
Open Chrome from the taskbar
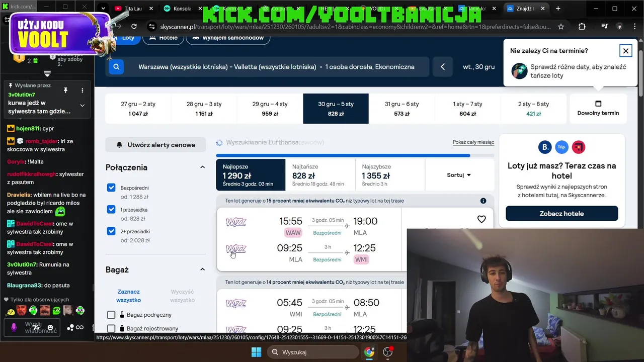pyautogui.click(x=369, y=352)
